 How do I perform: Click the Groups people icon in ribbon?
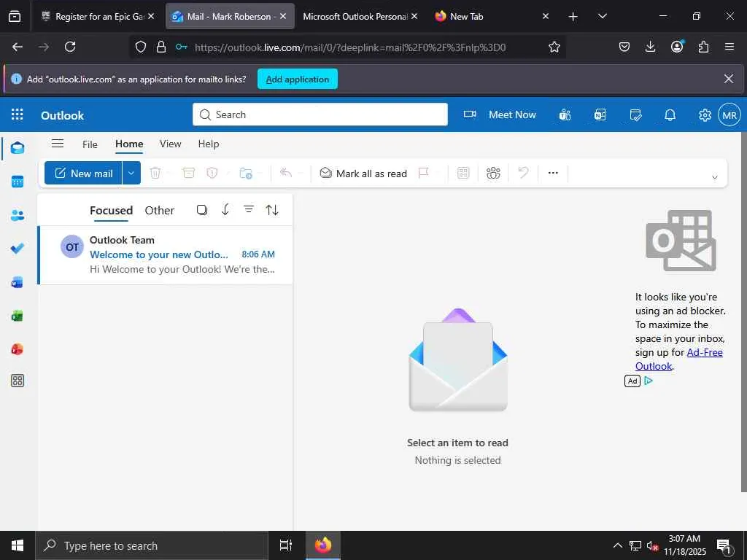pos(493,173)
